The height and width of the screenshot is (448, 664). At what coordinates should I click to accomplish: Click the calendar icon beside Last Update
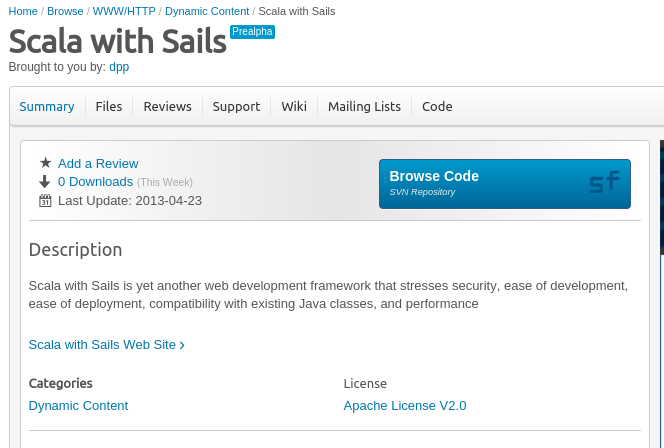point(45,201)
